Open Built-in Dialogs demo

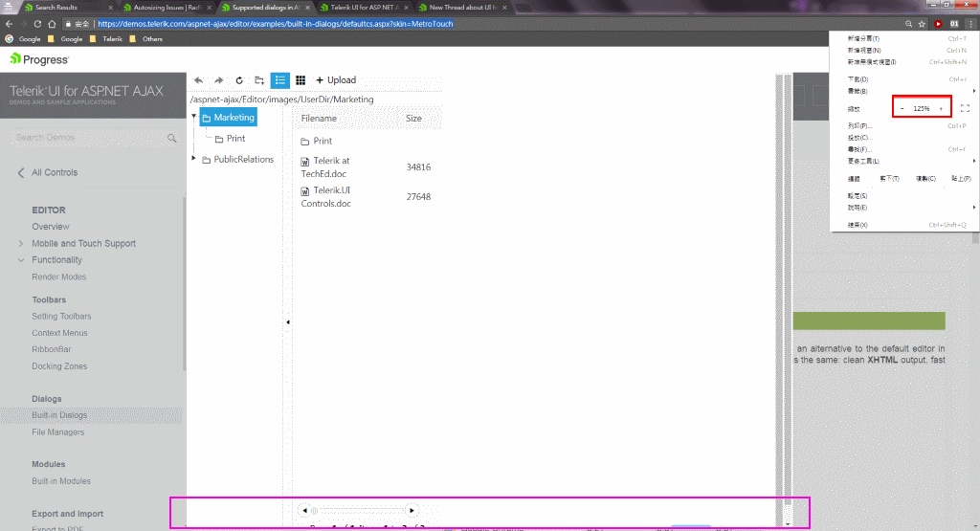point(59,415)
